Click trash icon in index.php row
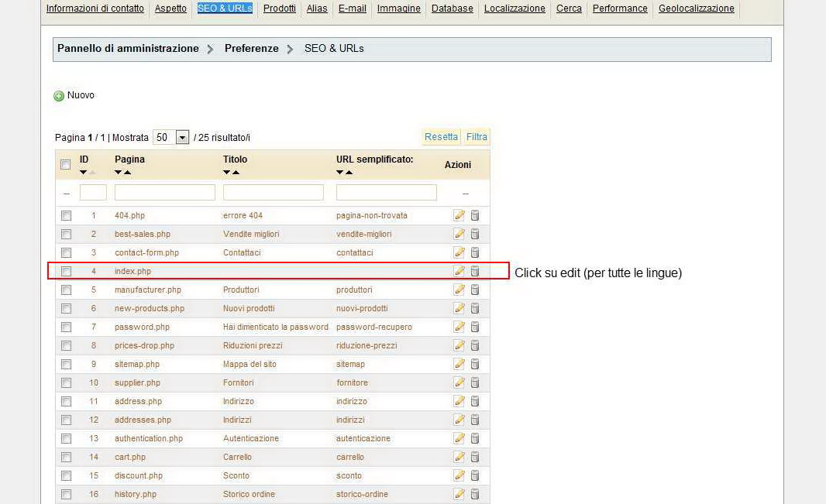This screenshot has width=826, height=504. coord(475,271)
